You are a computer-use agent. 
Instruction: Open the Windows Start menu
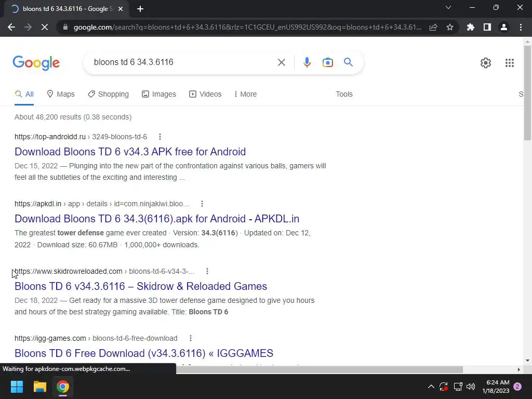[17, 387]
